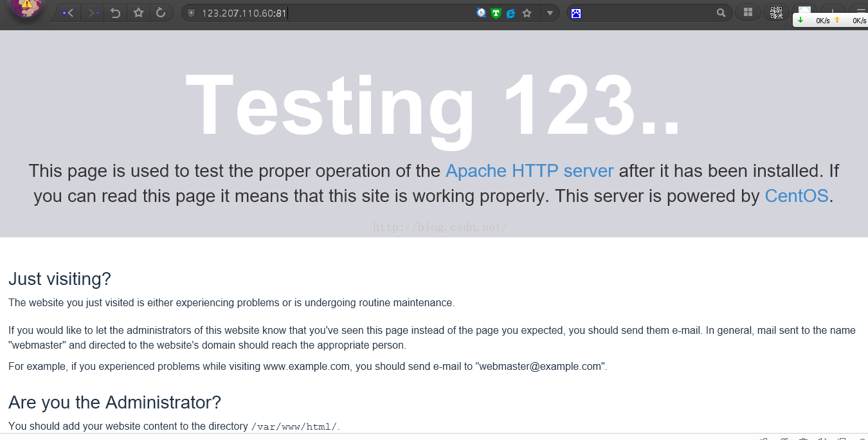868x440 pixels.
Task: Click the star favorites icon beside reload
Action: (x=138, y=13)
